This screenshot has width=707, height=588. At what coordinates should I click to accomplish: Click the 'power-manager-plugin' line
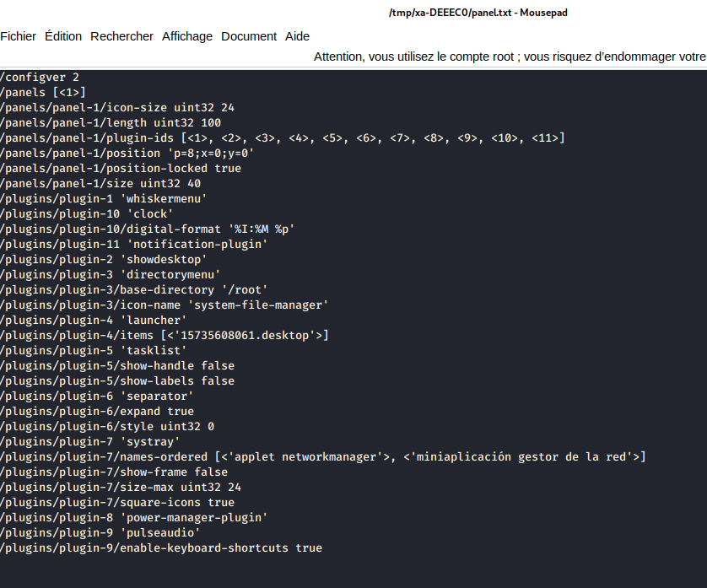click(133, 517)
